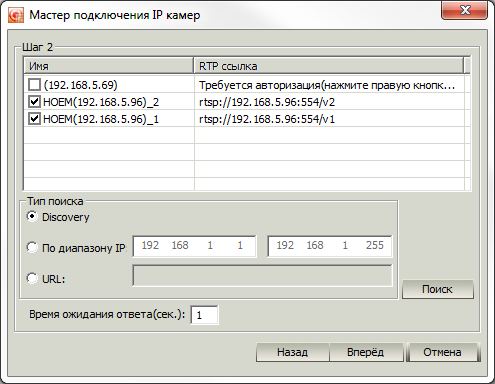Click the name text (192.168.5.69)
495x384 pixels.
pyautogui.click(x=81, y=85)
